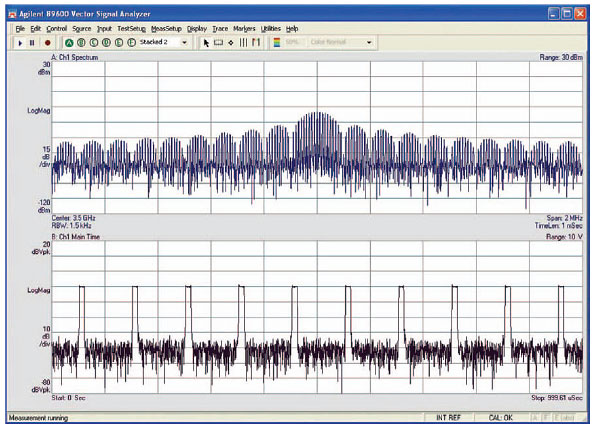Select trace E circle icon

[119, 43]
